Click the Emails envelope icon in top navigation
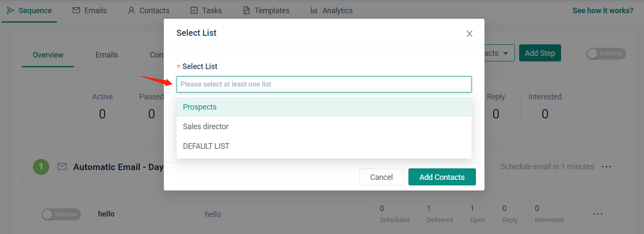This screenshot has height=234, width=644. 76,11
